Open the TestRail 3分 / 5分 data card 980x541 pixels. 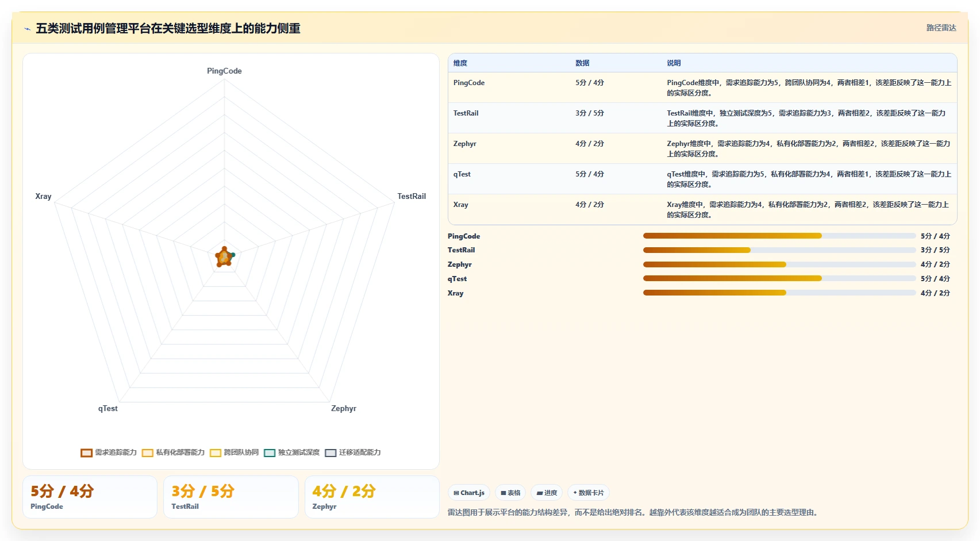[231, 497]
